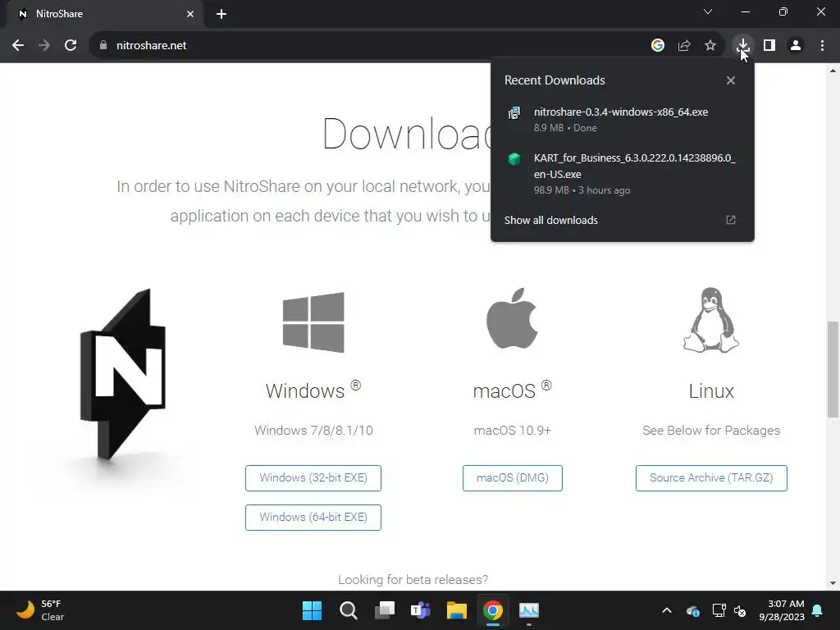Open the Chrome profile menu
840x630 pixels.
(796, 46)
